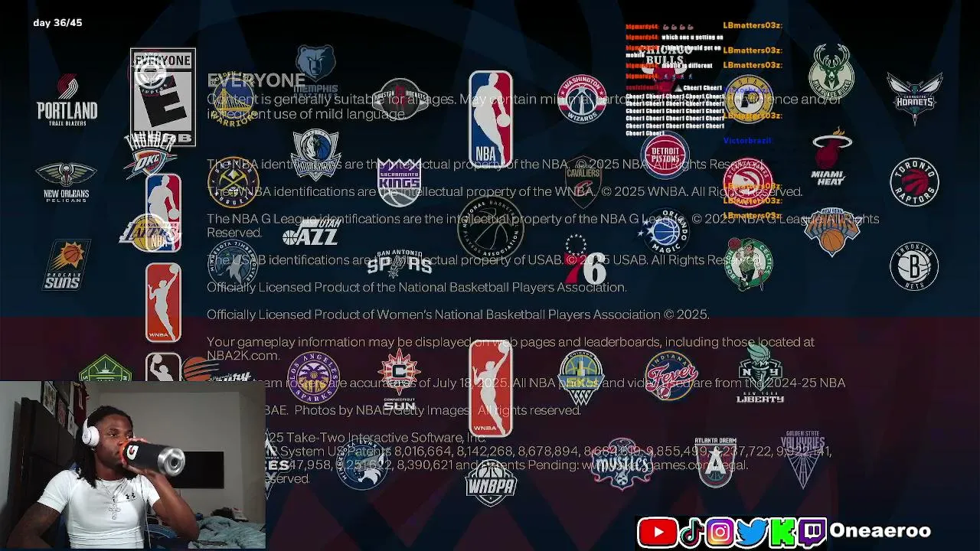Select the Toronto Raptors logo
The width and height of the screenshot is (980, 551).
click(x=914, y=182)
